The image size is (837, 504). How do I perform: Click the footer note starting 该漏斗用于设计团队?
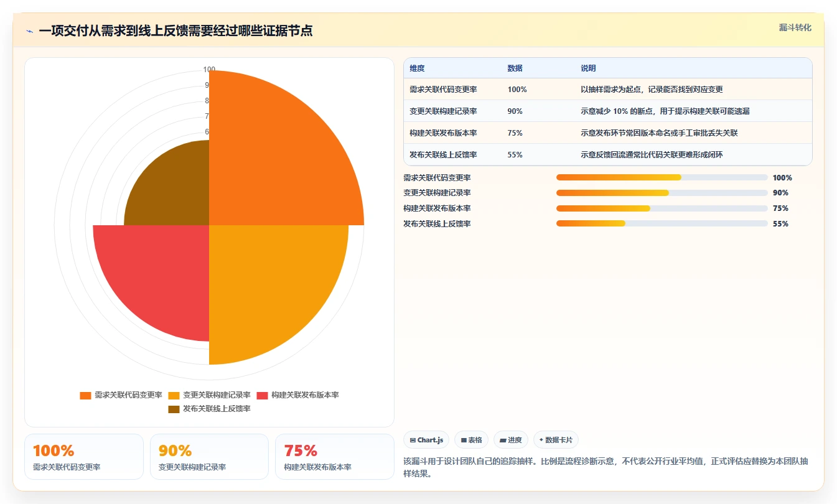[x=606, y=467]
